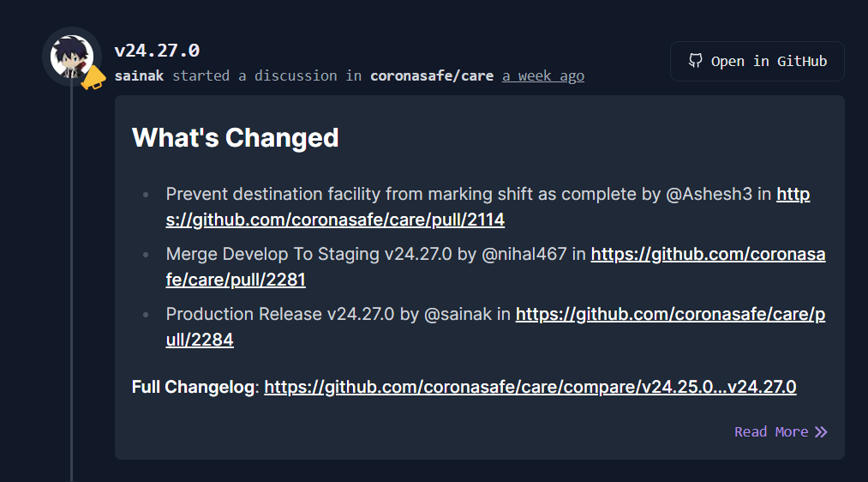The image size is (868, 482).
Task: Click the GitHub octocat logo icon
Action: (696, 61)
